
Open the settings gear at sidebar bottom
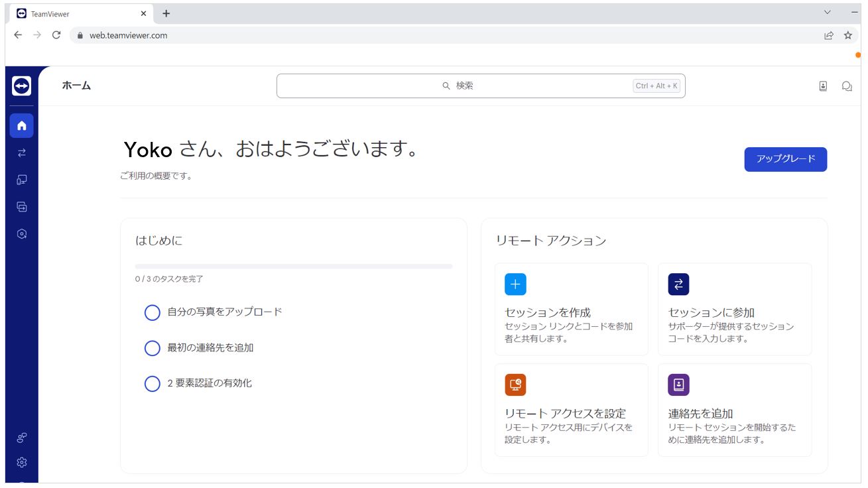pos(21,462)
